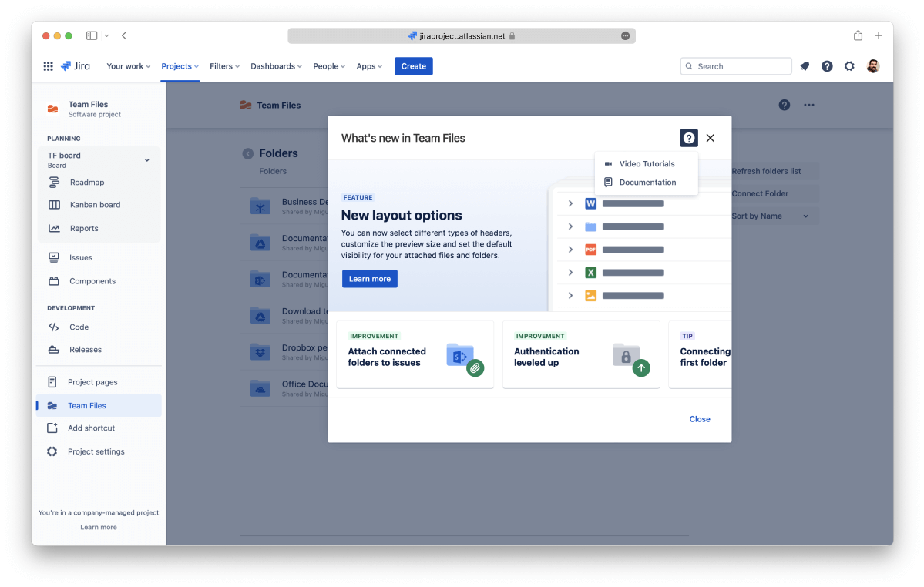
Task: Open Jira settings gear in top navigation
Action: (849, 66)
